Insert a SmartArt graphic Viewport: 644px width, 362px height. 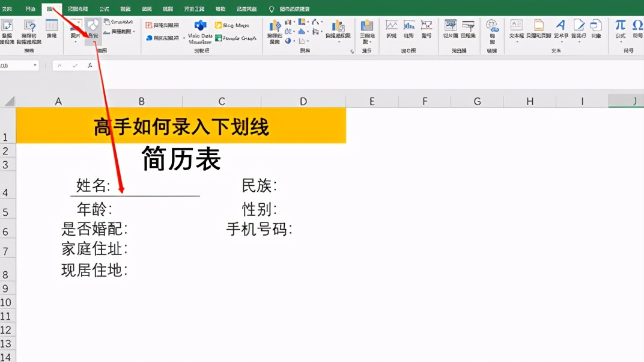click(118, 22)
